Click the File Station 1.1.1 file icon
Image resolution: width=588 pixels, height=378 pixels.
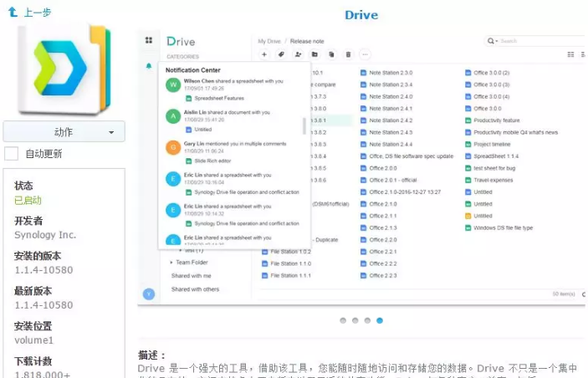click(x=265, y=276)
